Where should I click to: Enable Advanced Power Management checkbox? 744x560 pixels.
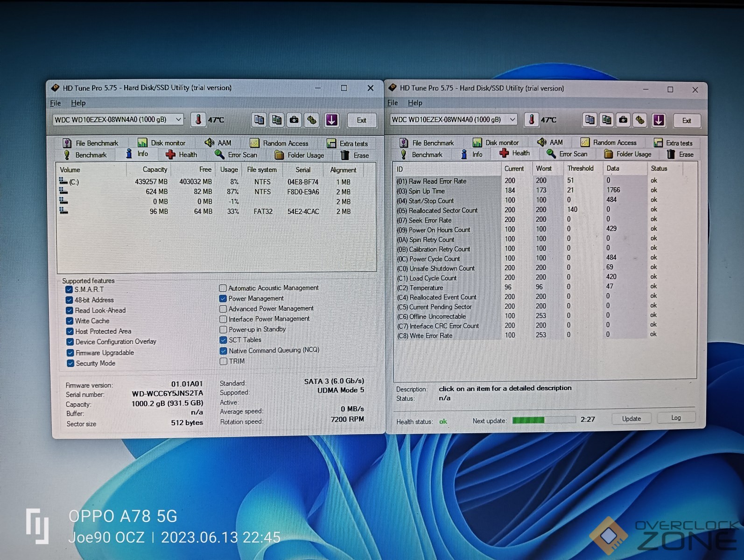[223, 308]
